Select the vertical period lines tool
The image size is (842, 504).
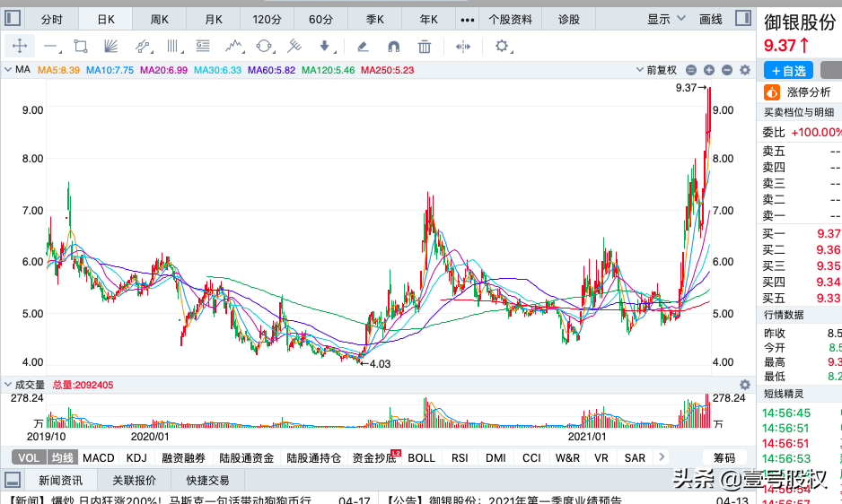(x=173, y=46)
